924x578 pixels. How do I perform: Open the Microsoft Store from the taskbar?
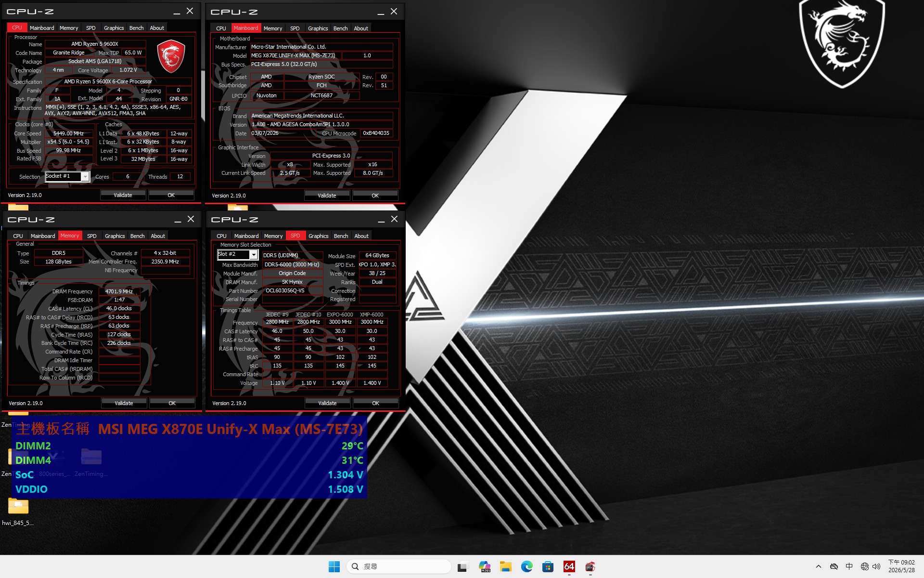pos(548,566)
